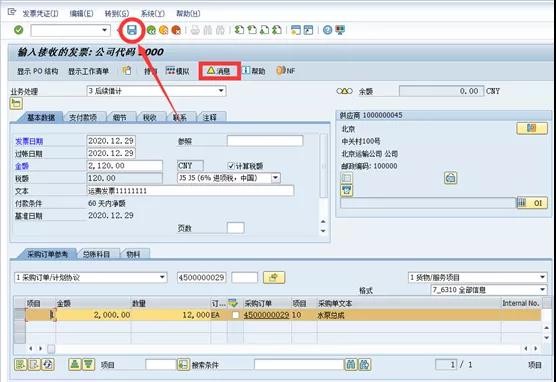Click the folder icon below 业务处理
The image size is (556, 382).
[16, 104]
